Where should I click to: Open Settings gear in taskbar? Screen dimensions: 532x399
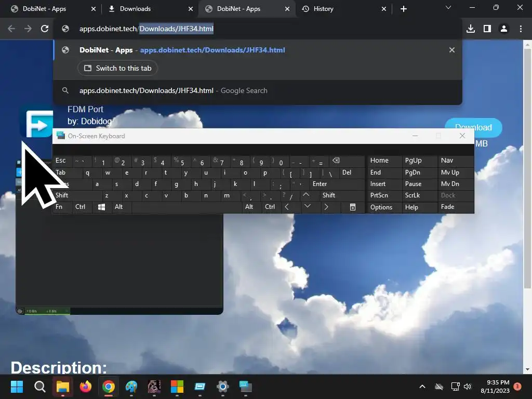pyautogui.click(x=222, y=387)
